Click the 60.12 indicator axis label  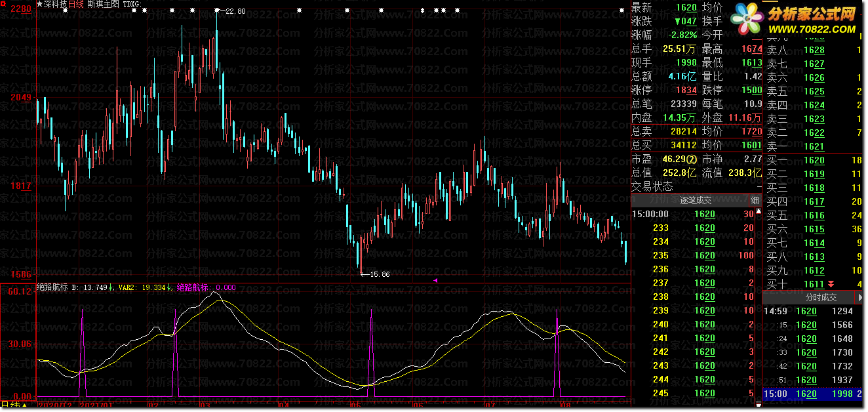20,291
